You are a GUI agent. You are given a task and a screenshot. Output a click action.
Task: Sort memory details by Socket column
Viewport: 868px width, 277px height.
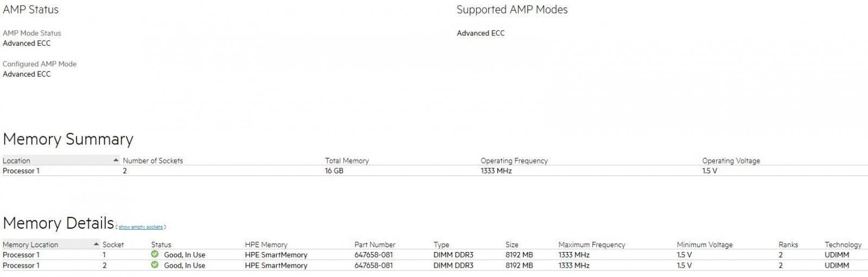click(113, 244)
